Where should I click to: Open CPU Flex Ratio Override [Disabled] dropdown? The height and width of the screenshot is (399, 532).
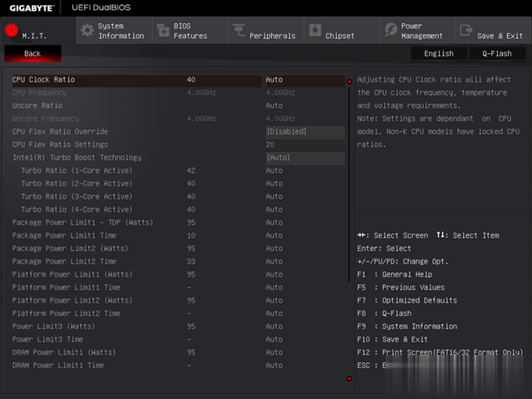305,131
